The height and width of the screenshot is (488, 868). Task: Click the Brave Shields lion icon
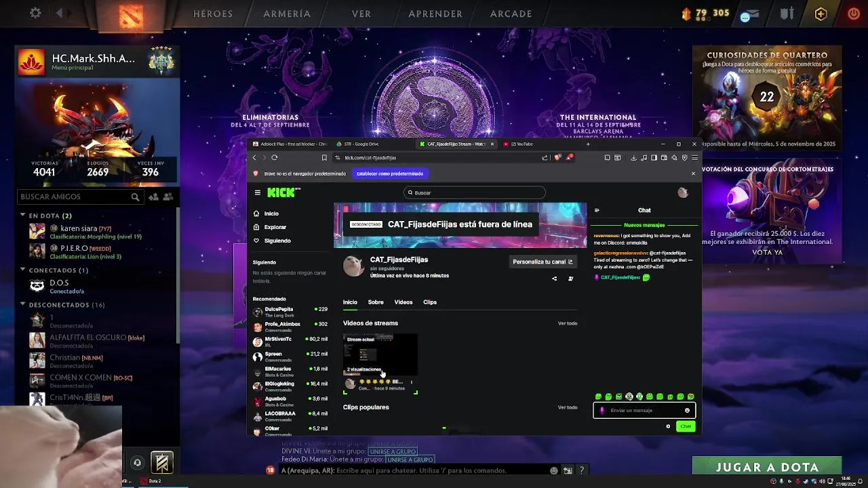pyautogui.click(x=557, y=157)
